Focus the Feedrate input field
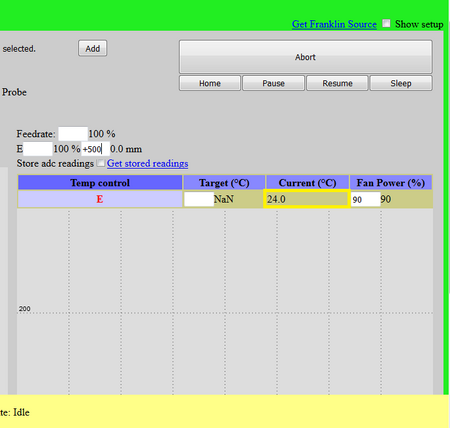 pos(73,134)
